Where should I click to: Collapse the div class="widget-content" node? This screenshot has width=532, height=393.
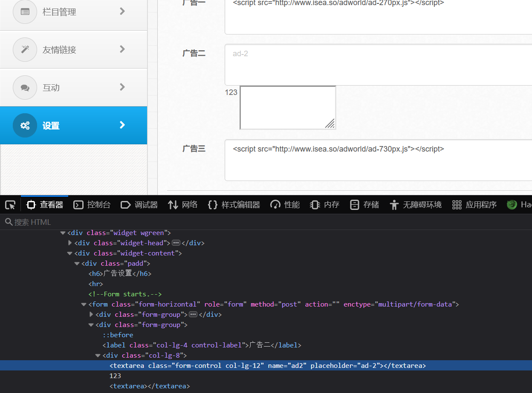(x=70, y=253)
